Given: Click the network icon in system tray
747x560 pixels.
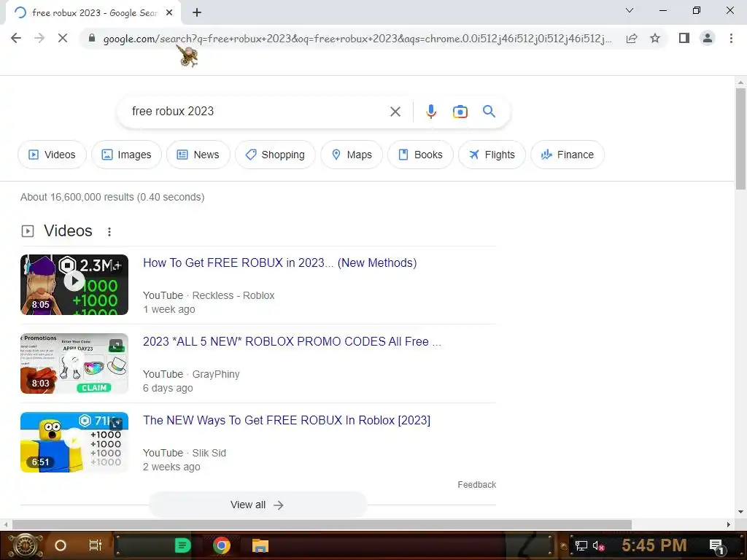Looking at the screenshot, I should click(581, 545).
